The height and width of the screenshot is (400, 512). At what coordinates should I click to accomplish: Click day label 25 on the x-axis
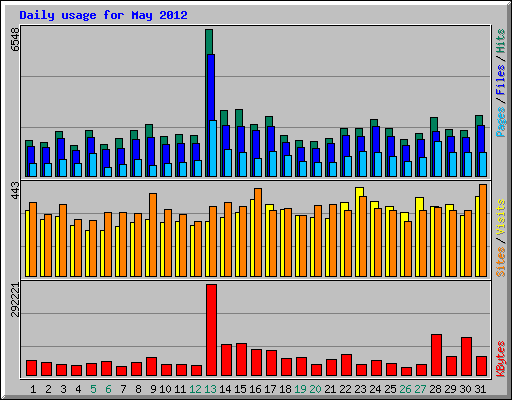[390, 389]
